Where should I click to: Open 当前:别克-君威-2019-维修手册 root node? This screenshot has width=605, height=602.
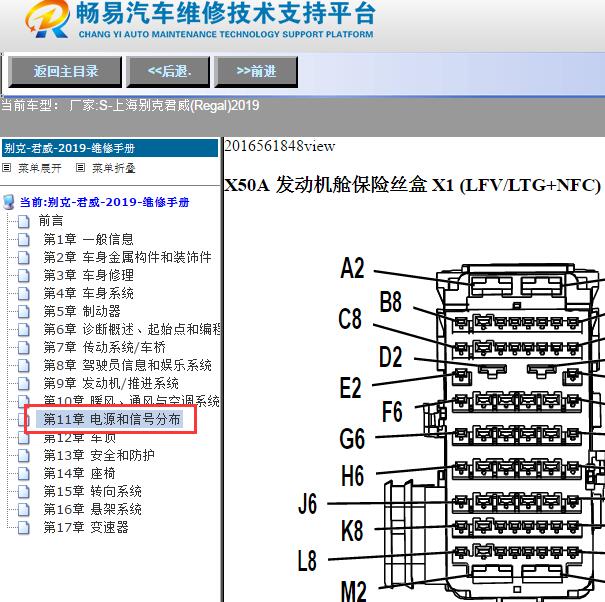click(105, 202)
